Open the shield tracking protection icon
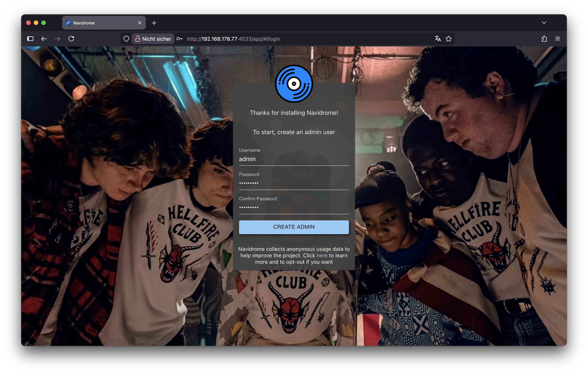 (126, 39)
